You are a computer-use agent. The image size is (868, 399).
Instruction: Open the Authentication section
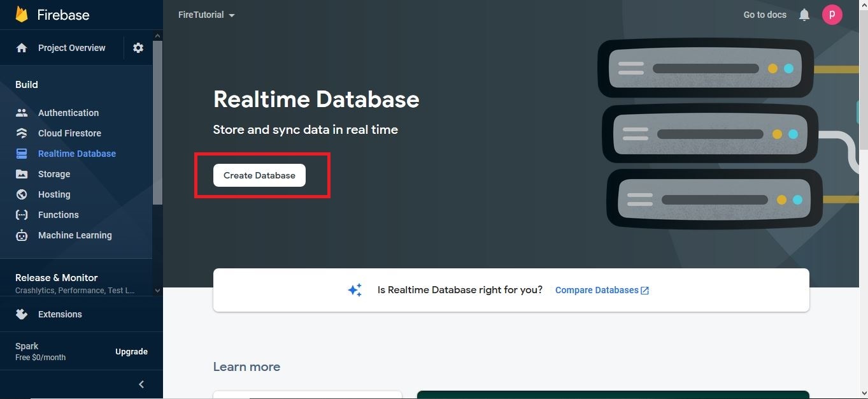(22, 112)
